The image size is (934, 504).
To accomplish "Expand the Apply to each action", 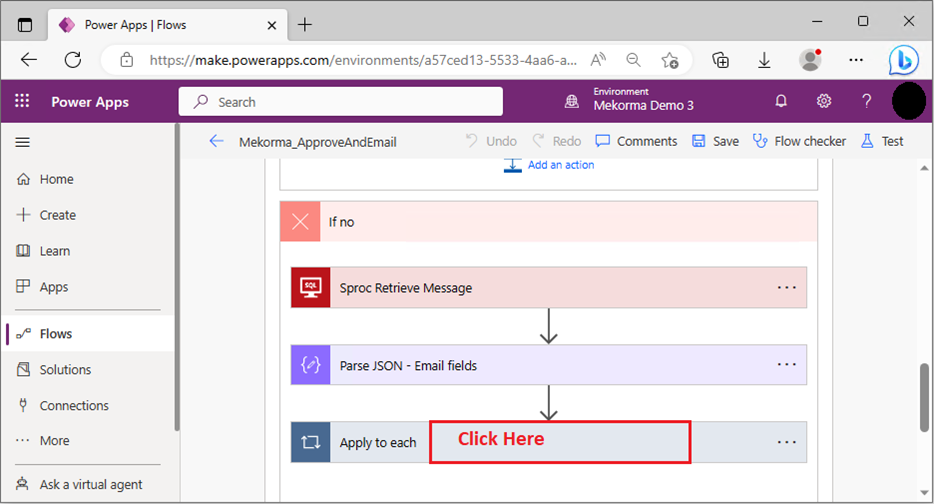I will point(559,442).
